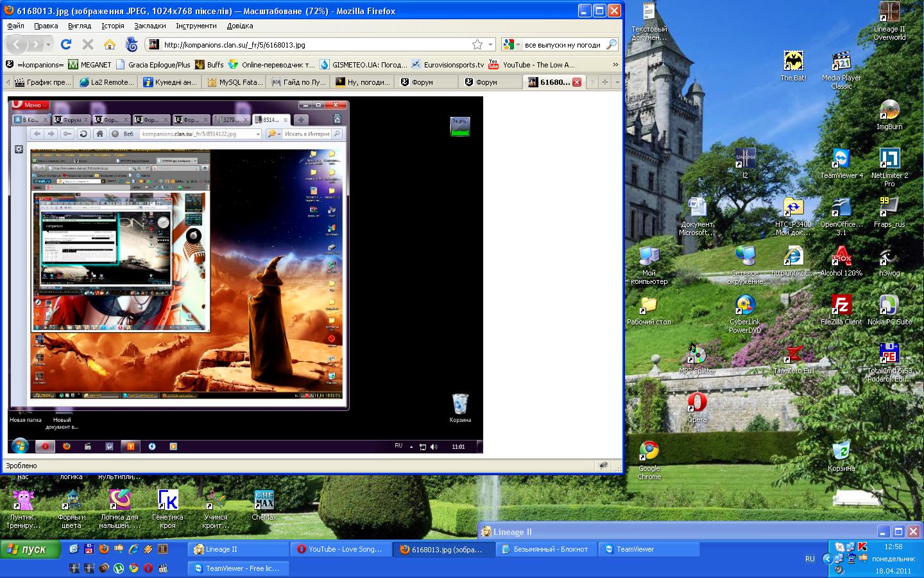The image size is (924, 578).
Task: Select Генетика кроя desktop icon
Action: click(167, 509)
